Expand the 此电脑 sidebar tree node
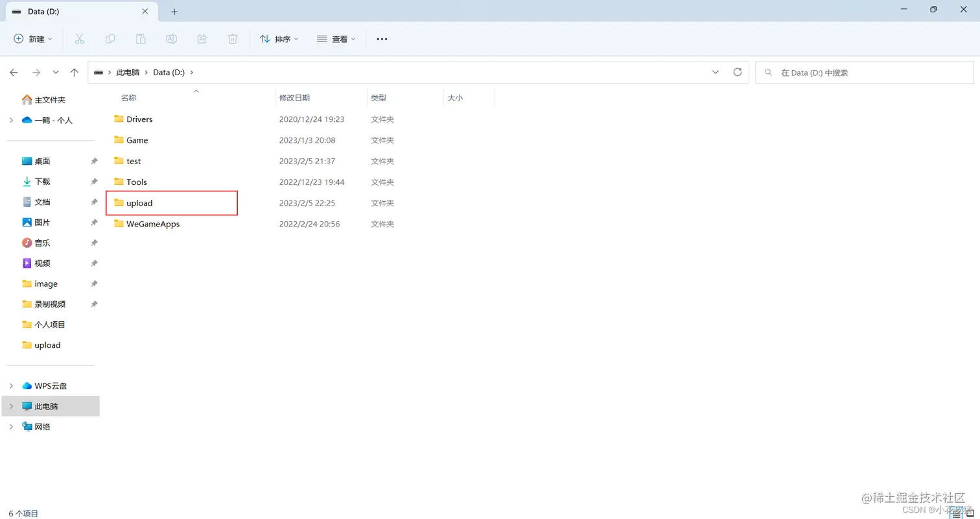980x519 pixels. 11,406
